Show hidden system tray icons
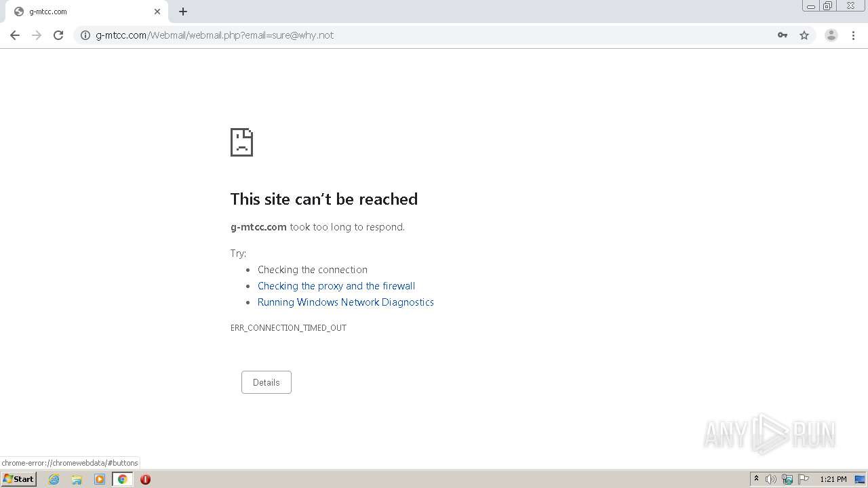The image size is (868, 488). (x=756, y=479)
